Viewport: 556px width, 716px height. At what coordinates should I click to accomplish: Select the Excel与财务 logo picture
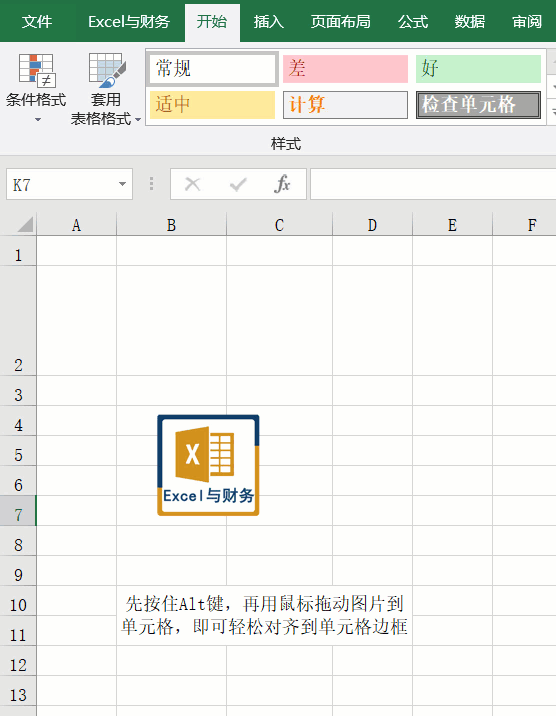pyautogui.click(x=208, y=465)
